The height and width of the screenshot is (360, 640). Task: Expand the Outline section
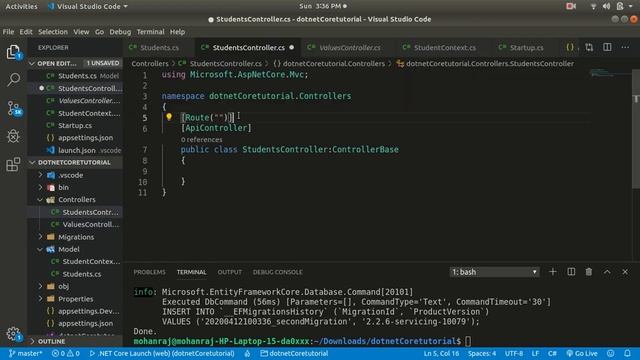coord(32,341)
